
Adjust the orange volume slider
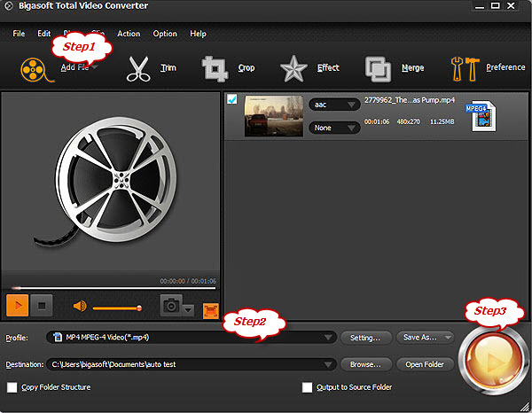click(x=117, y=308)
